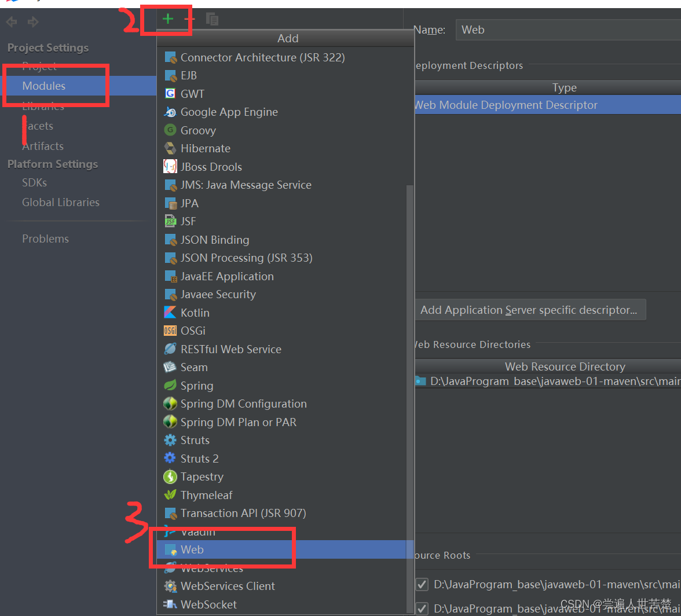The width and height of the screenshot is (681, 616).
Task: Click the JPA icon
Action: pyautogui.click(x=171, y=203)
